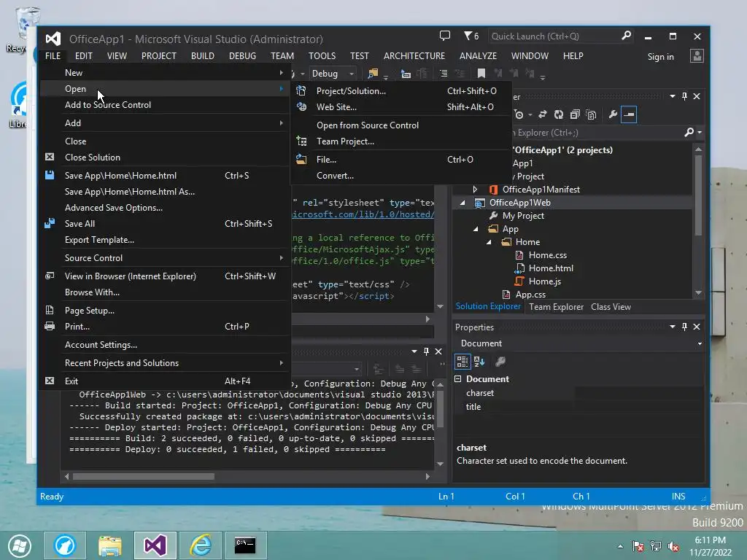This screenshot has width=747, height=560.
Task: Open File Explorer from the taskbar
Action: [110, 545]
